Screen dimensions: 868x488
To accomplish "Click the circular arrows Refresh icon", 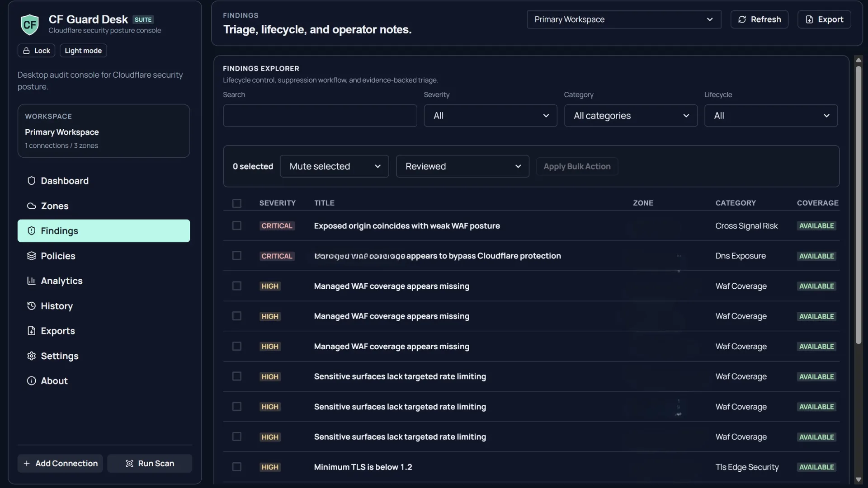I will [x=742, y=19].
